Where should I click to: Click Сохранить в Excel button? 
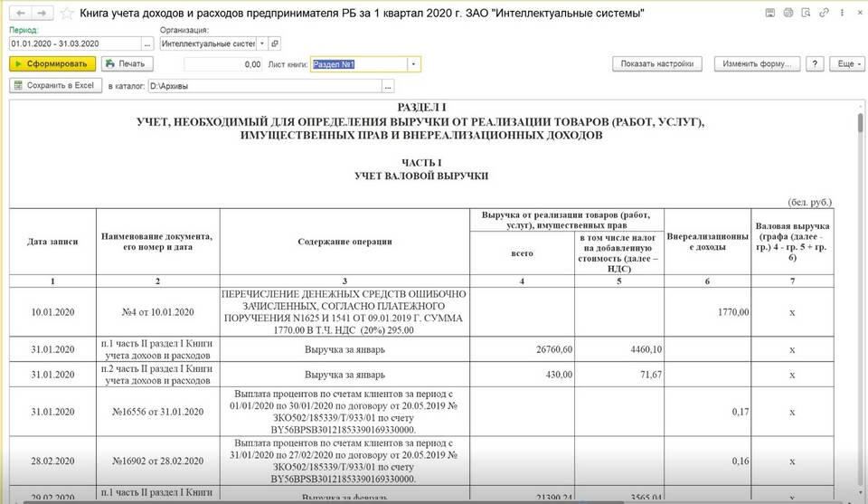point(54,86)
